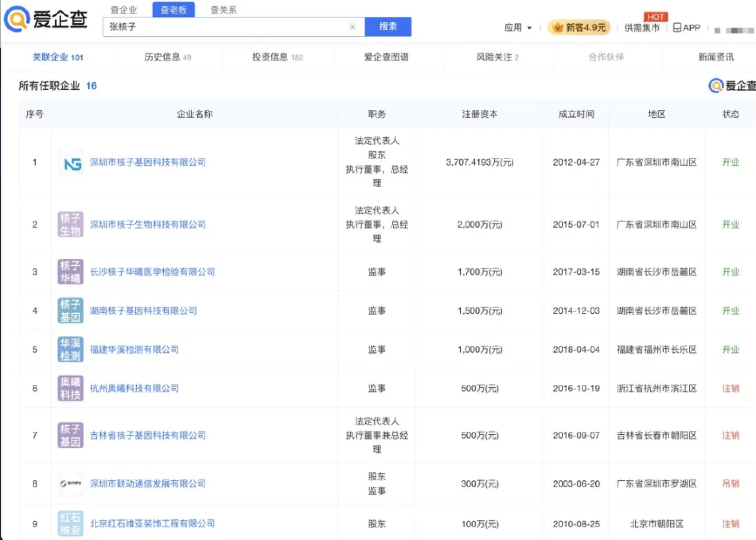Open 吉林省核子基因科技有限公司 company link

click(148, 435)
